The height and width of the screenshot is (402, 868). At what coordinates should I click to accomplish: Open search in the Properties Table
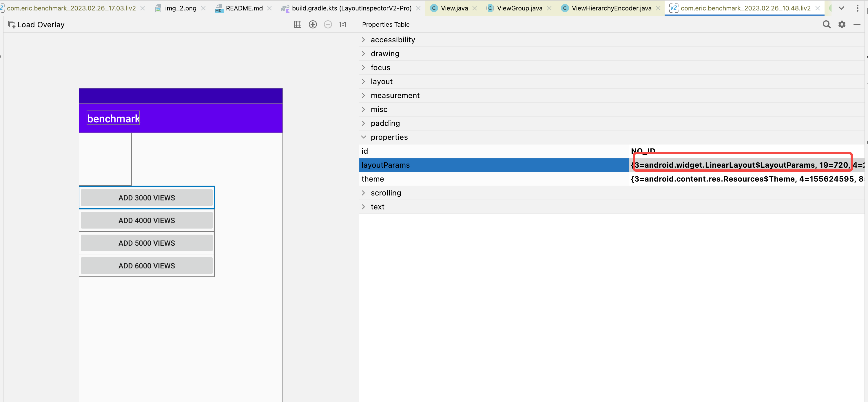pyautogui.click(x=827, y=24)
